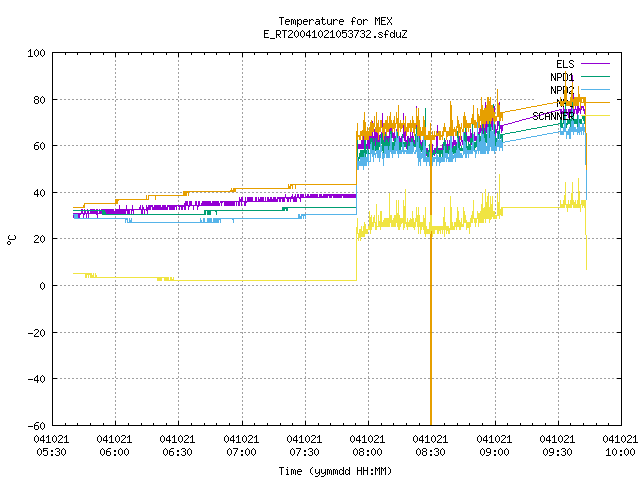
Task: Click the NPD1 legend label
Action: [x=562, y=77]
